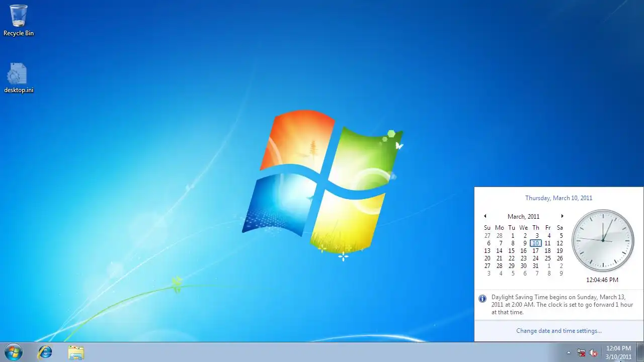Select March 15 in the calendar
This screenshot has width=644, height=362.
[511, 251]
